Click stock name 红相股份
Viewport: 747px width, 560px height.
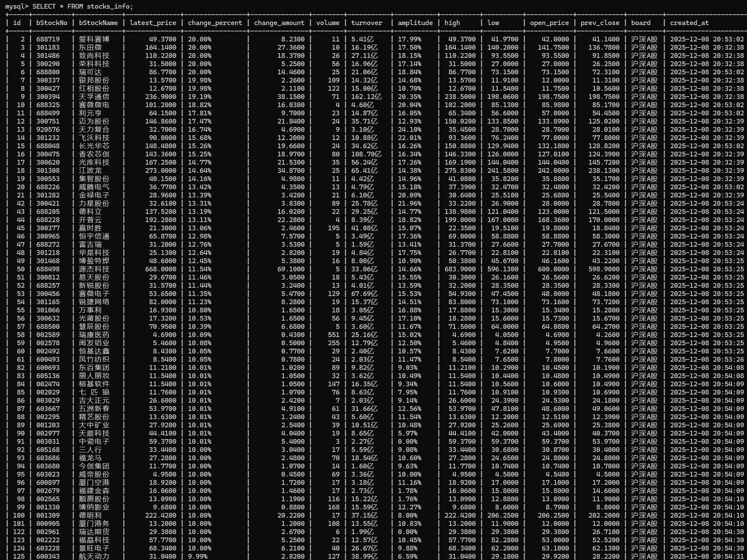coord(94,89)
